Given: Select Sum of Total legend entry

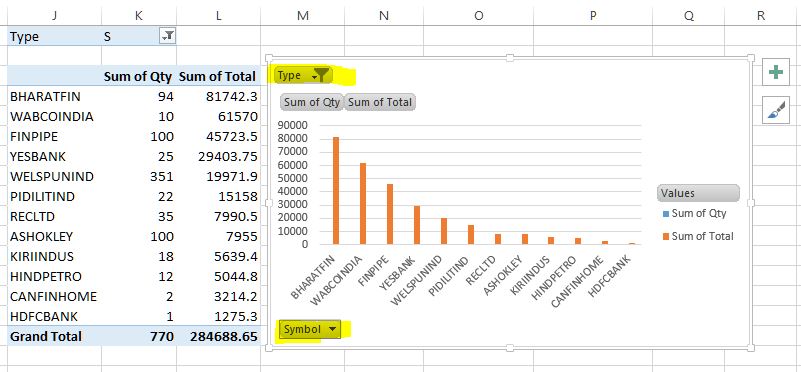Looking at the screenshot, I should pos(697,236).
